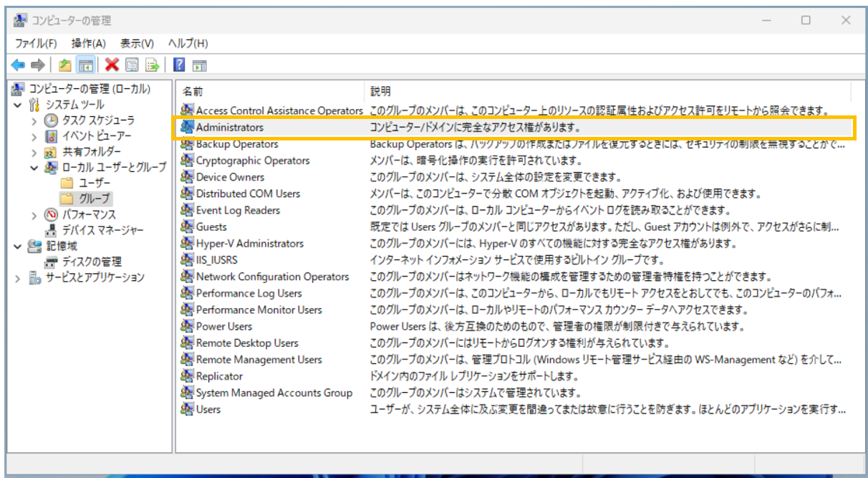Select the Power Users group icon

coord(187,326)
